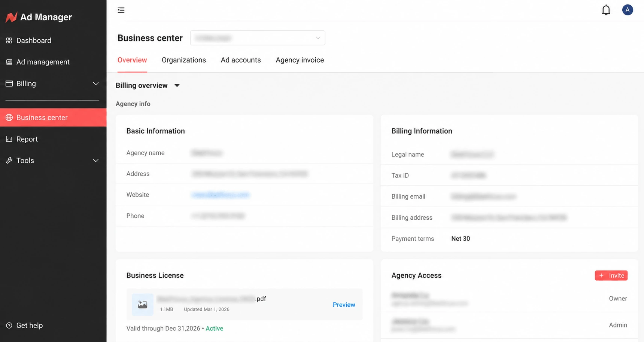Click the Tools wrench icon
The height and width of the screenshot is (342, 644).
(x=9, y=161)
